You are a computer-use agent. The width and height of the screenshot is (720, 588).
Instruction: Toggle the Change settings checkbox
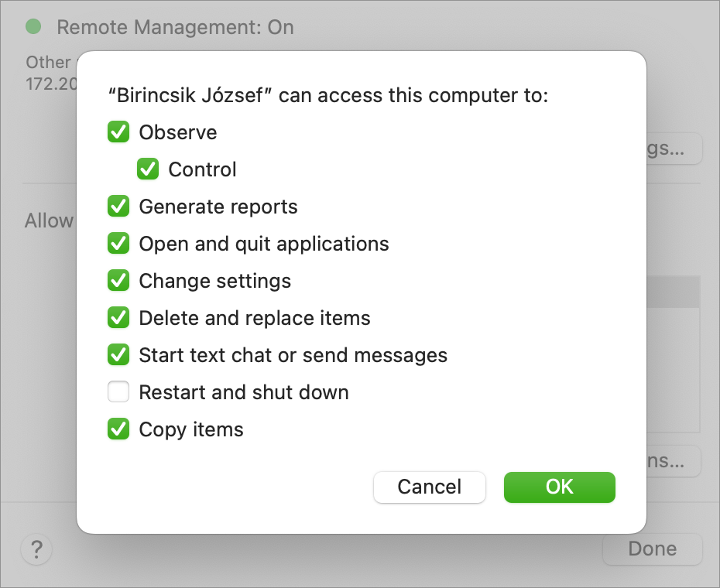[118, 281]
